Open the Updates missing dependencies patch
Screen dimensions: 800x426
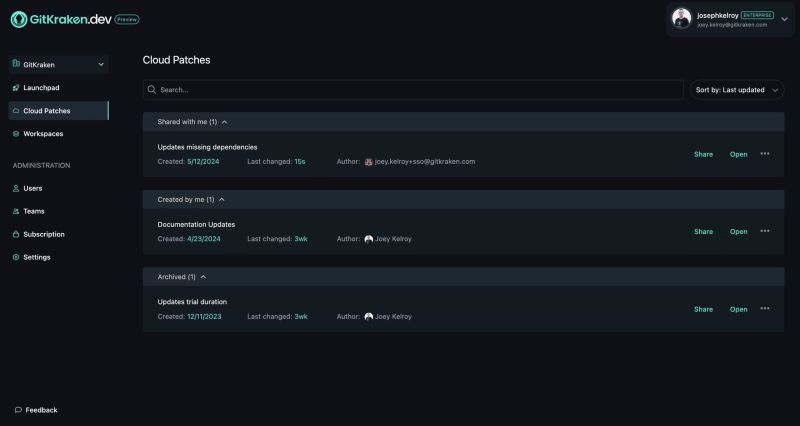tap(738, 154)
